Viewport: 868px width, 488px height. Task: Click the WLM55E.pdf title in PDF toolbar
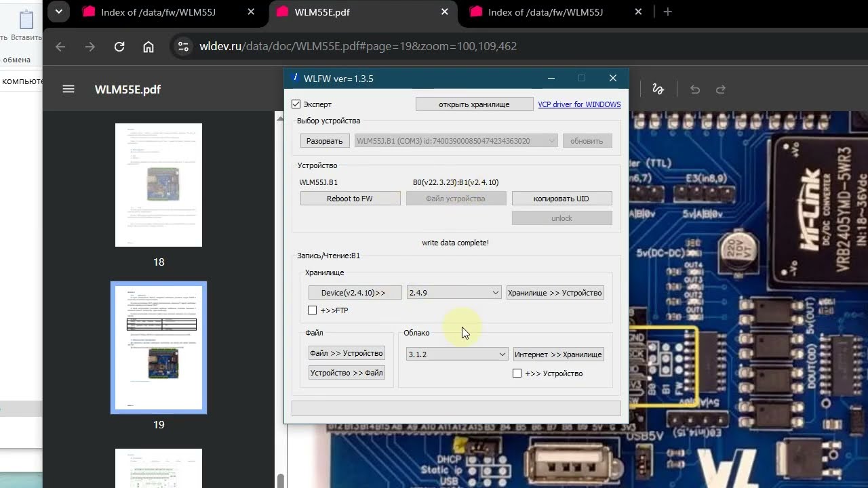coord(127,89)
